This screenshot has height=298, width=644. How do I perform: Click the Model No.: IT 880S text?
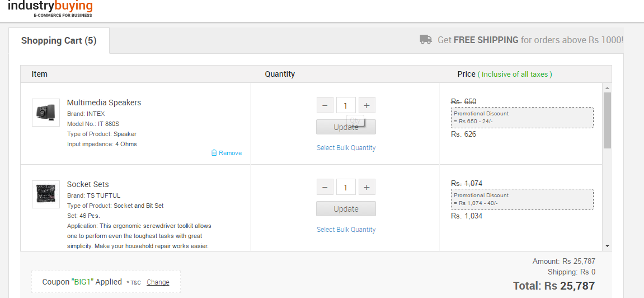tap(93, 124)
